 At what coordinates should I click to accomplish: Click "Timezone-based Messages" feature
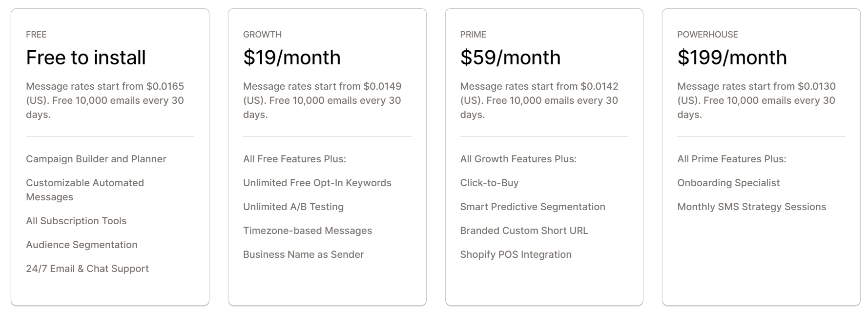click(308, 231)
